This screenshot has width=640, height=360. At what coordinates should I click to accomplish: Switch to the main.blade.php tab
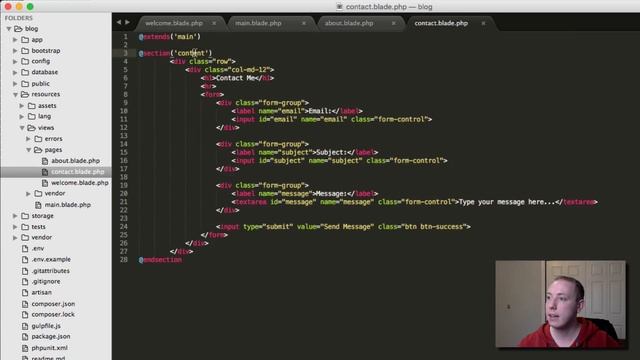[258, 23]
